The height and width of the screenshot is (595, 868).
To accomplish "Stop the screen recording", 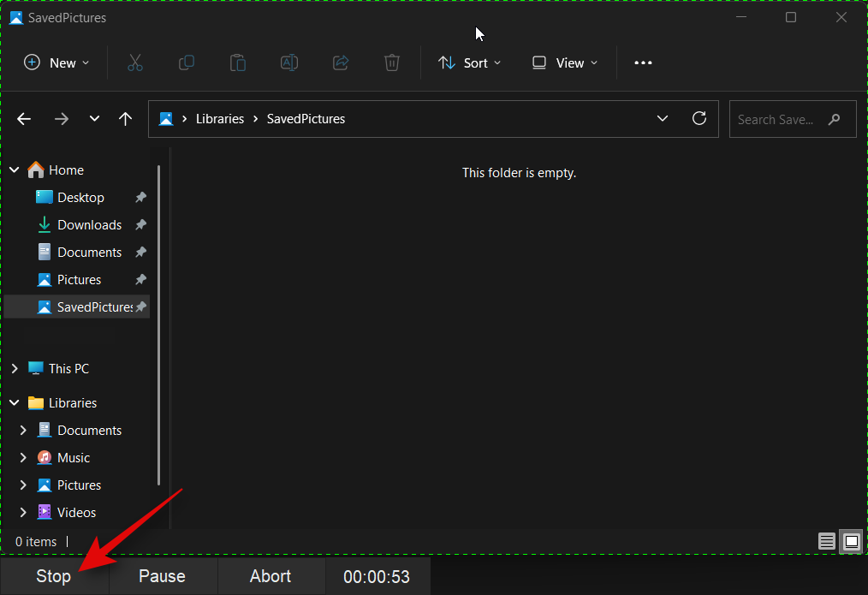I will 53,576.
